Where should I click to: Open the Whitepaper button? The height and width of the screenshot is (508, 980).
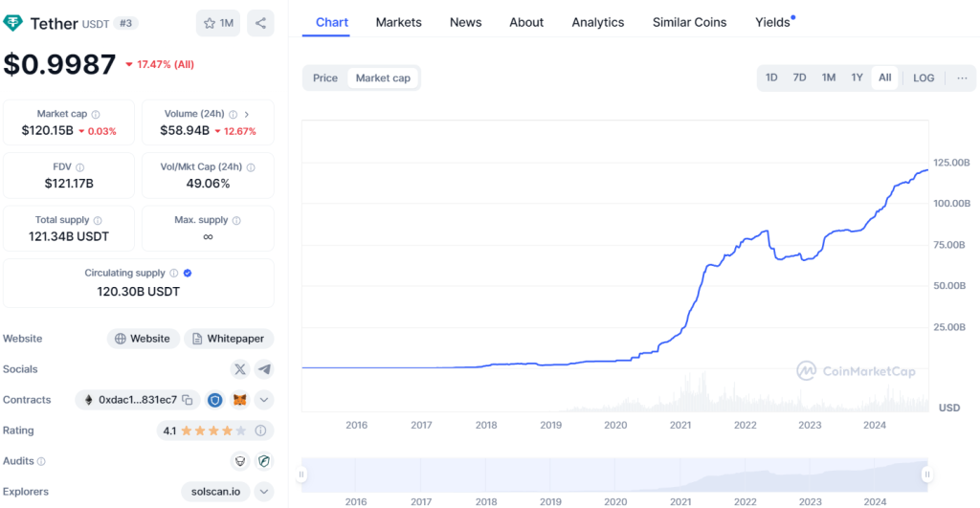(229, 339)
